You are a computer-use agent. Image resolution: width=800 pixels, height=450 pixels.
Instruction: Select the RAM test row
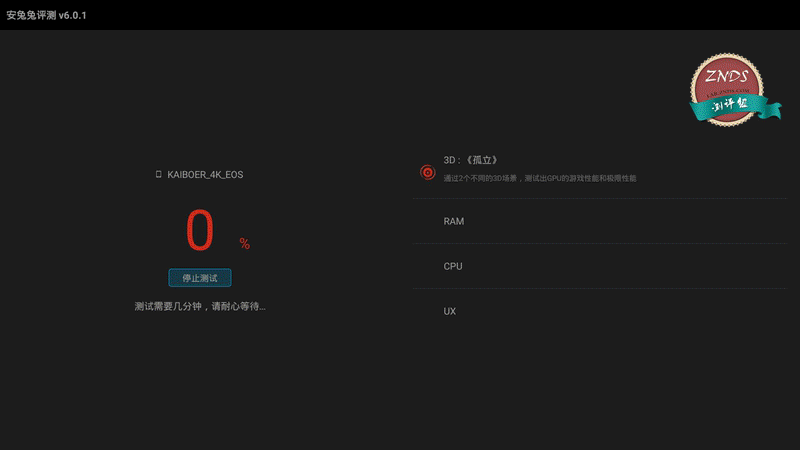(x=600, y=221)
